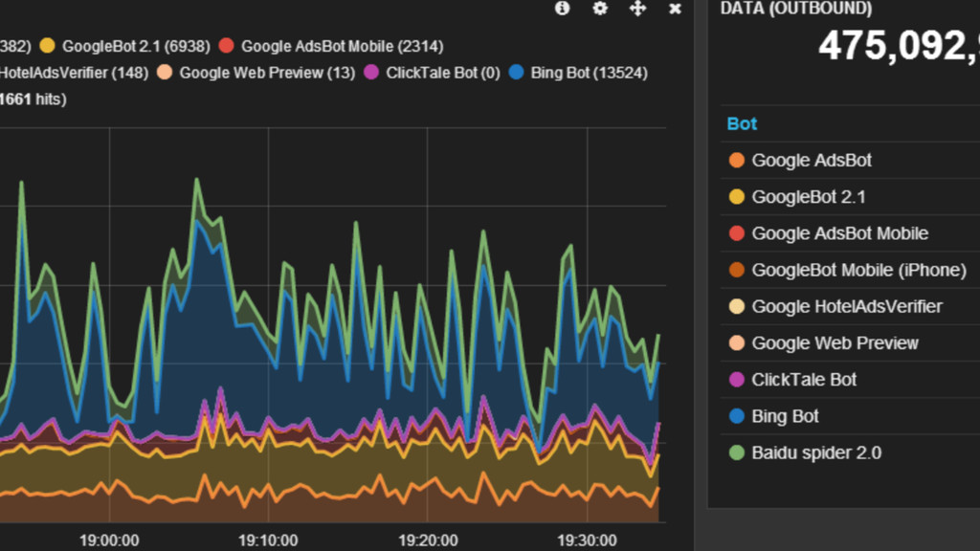Screen dimensions: 980x551
Task: Toggle ClickTale Bot (0) legend entry
Action: click(x=432, y=73)
